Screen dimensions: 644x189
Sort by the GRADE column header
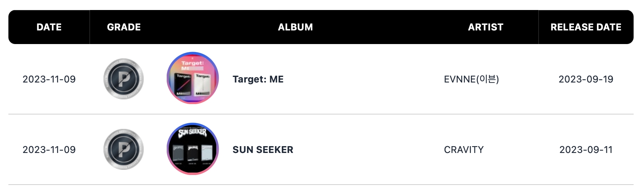[124, 27]
